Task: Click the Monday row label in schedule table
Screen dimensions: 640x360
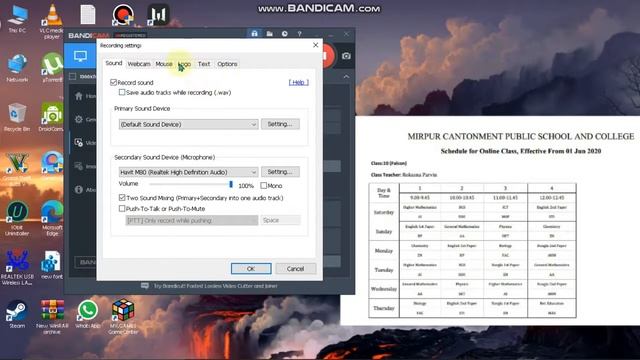Action: coord(384,251)
